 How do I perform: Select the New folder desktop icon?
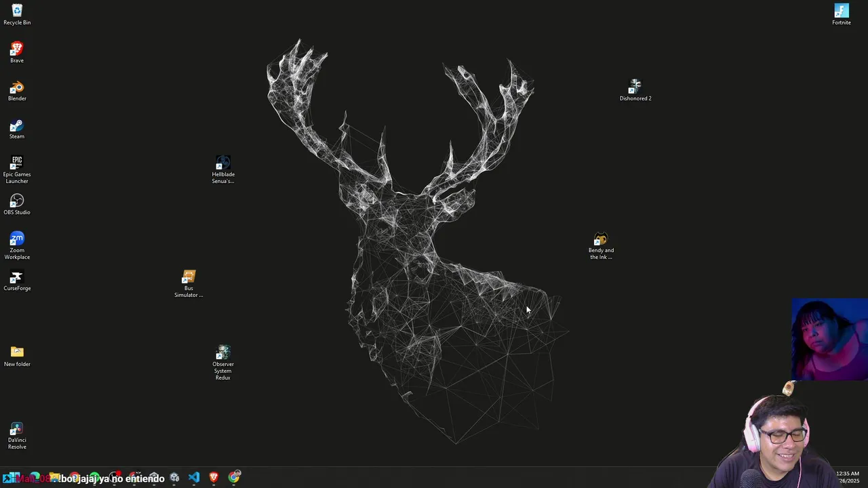[17, 357]
